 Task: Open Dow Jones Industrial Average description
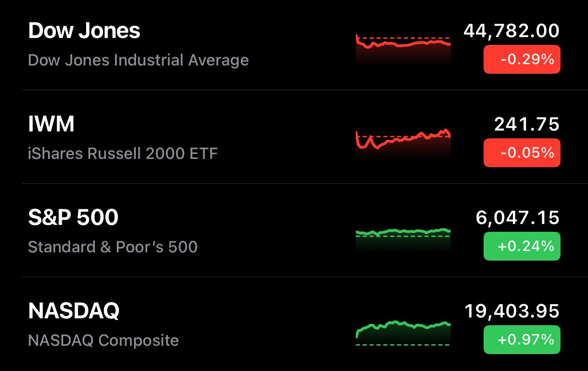click(x=138, y=60)
